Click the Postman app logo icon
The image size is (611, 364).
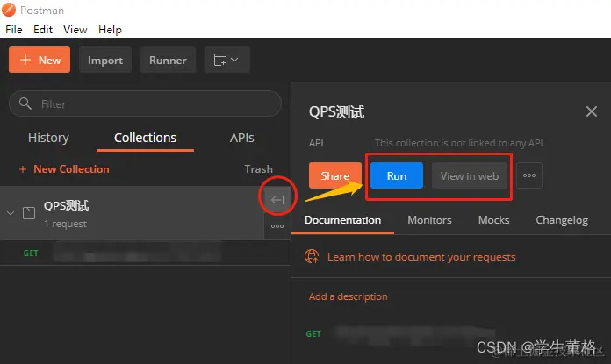9,10
